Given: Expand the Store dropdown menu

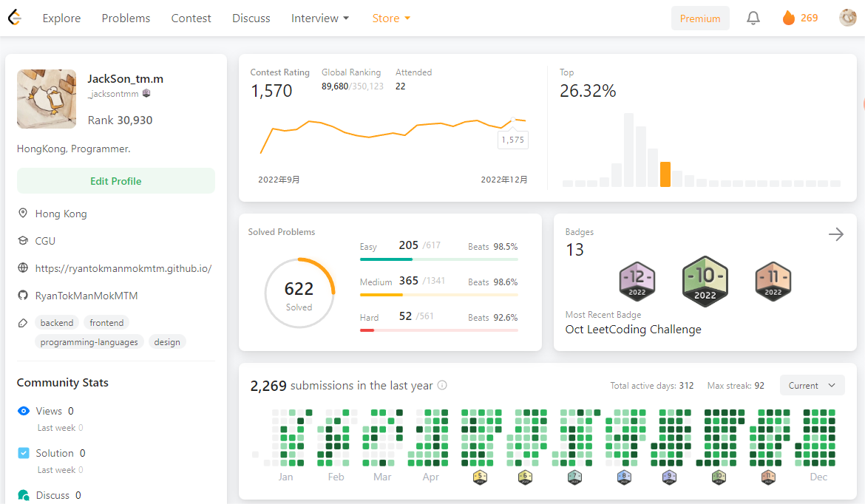Looking at the screenshot, I should click(391, 18).
